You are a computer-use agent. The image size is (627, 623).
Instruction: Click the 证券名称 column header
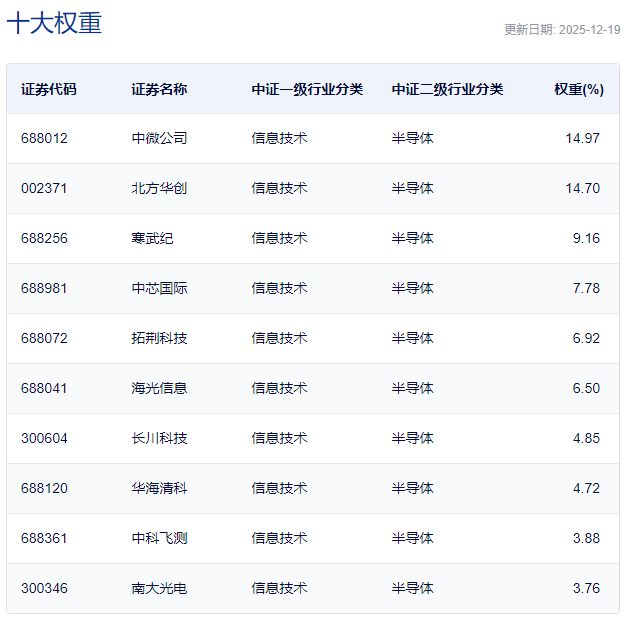click(x=159, y=89)
